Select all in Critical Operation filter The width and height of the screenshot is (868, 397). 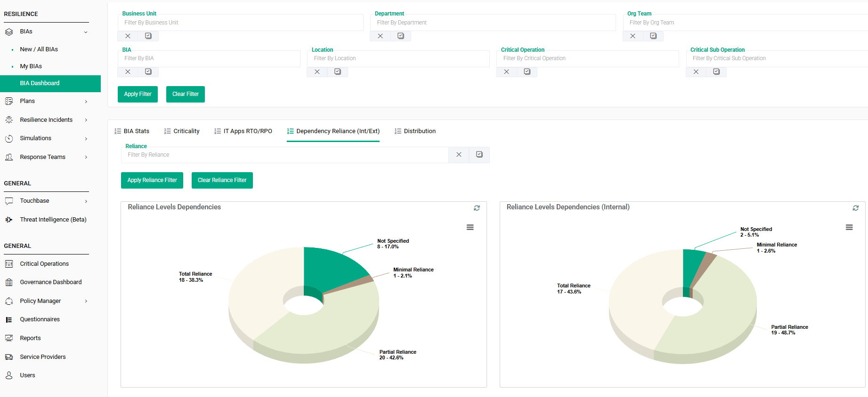[527, 72]
